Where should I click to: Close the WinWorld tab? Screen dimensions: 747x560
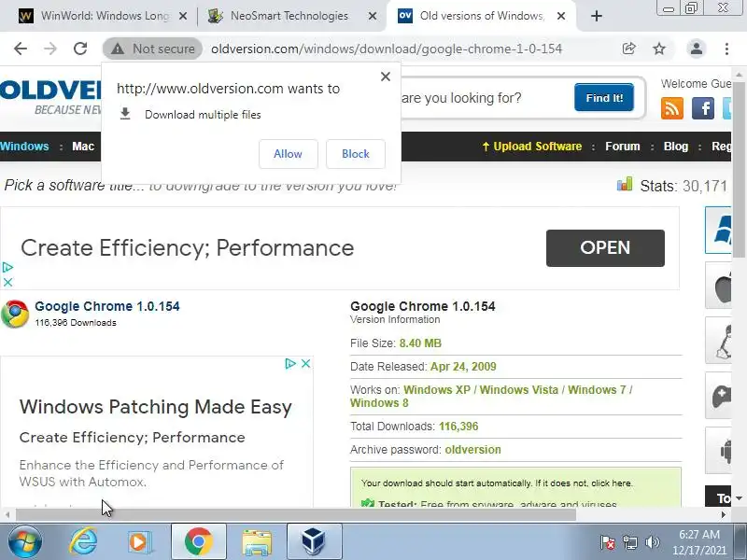point(182,16)
